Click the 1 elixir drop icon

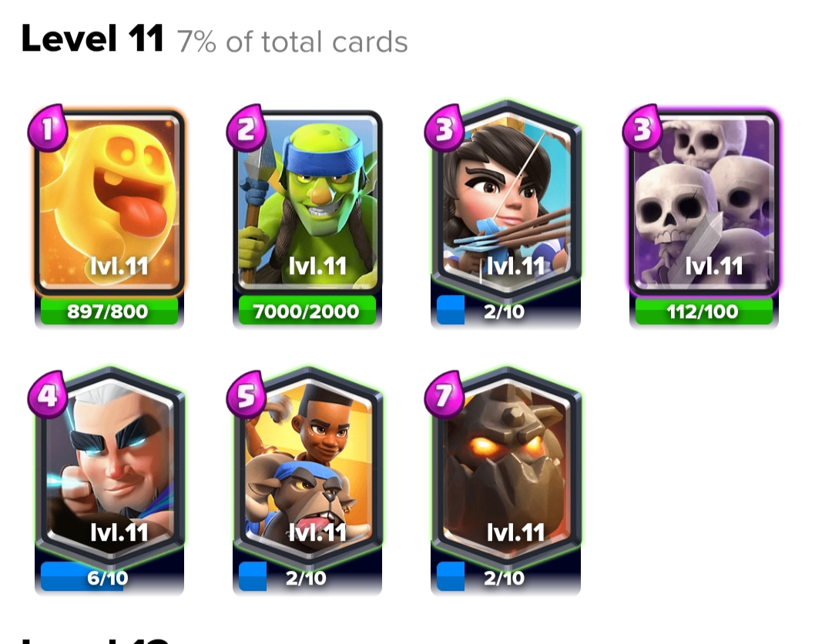(47, 128)
